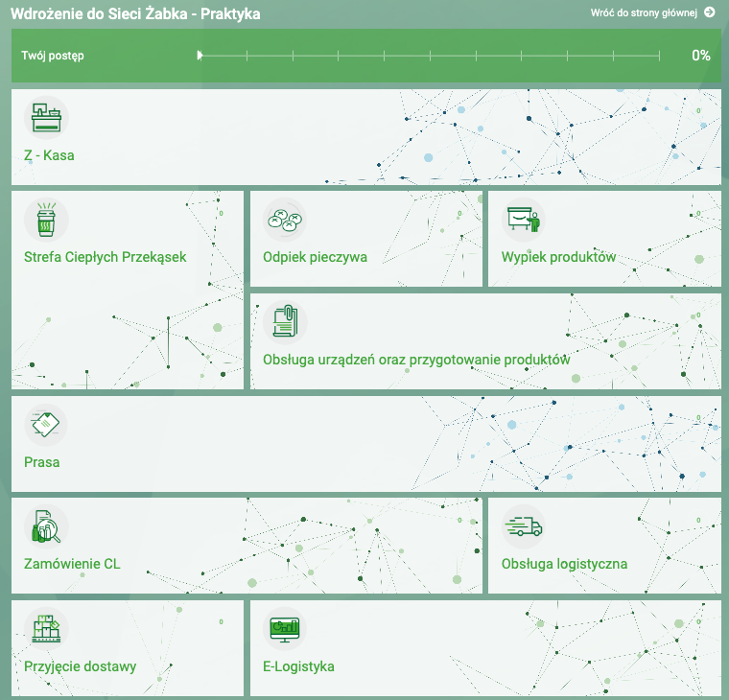Click the bread rolls icon

(x=285, y=220)
